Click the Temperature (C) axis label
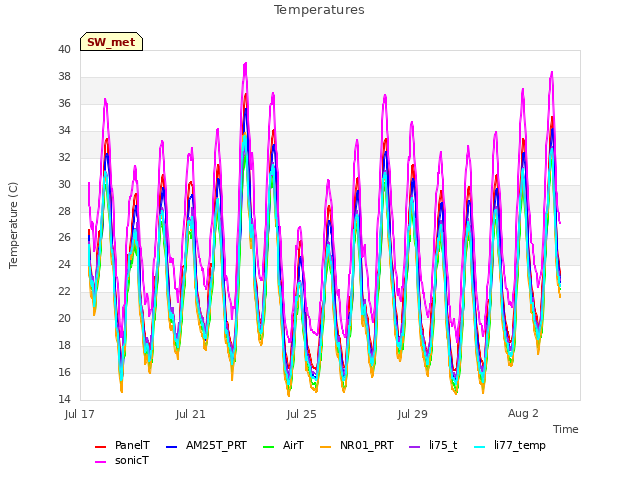 coord(13,225)
